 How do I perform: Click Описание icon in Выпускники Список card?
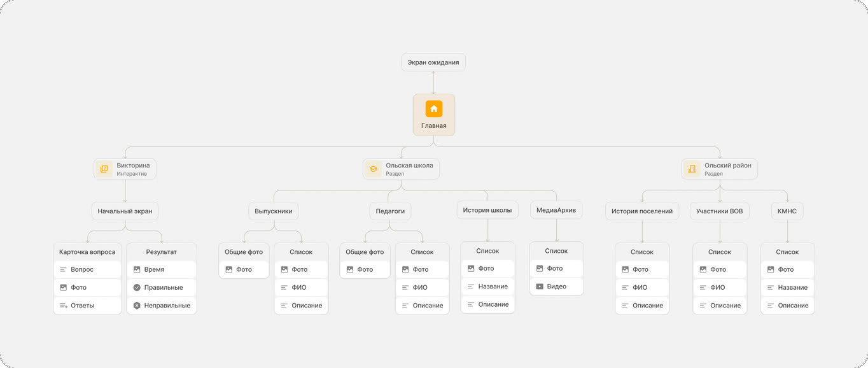284,305
